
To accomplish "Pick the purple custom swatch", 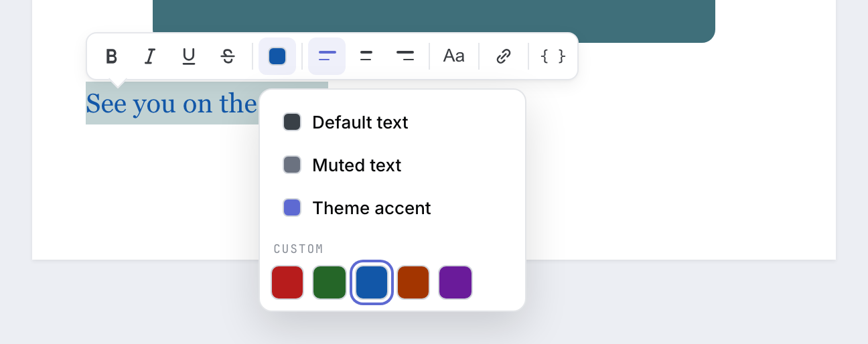I will click(x=455, y=282).
